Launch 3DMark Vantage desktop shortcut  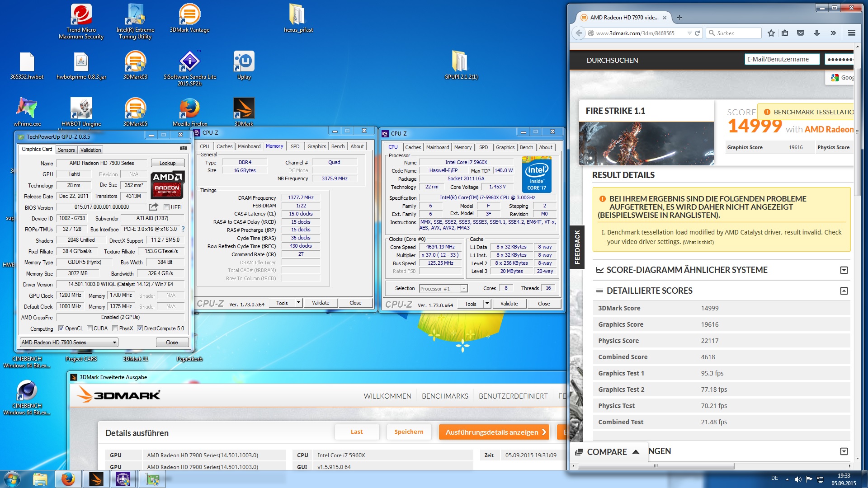pyautogui.click(x=189, y=19)
